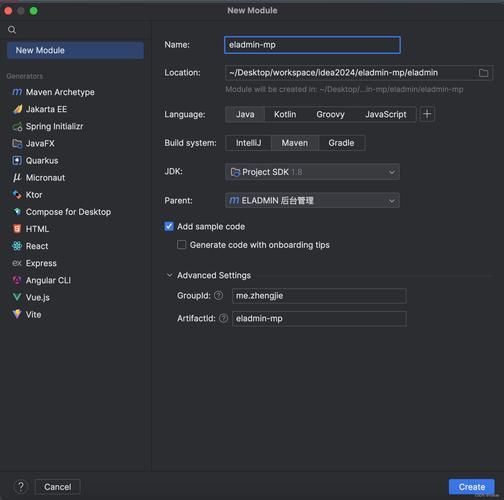
Task: Select Compose for Desktop generator label
Action: (x=68, y=212)
